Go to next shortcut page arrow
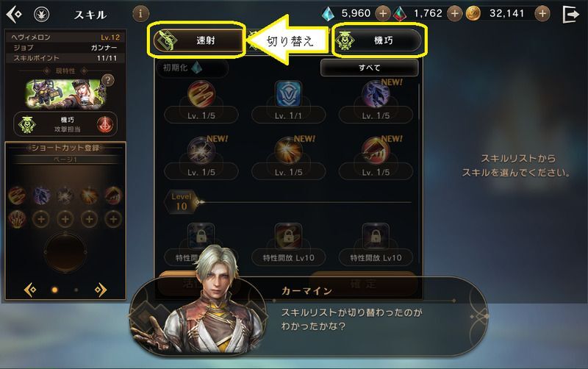The width and height of the screenshot is (588, 369). point(101,290)
